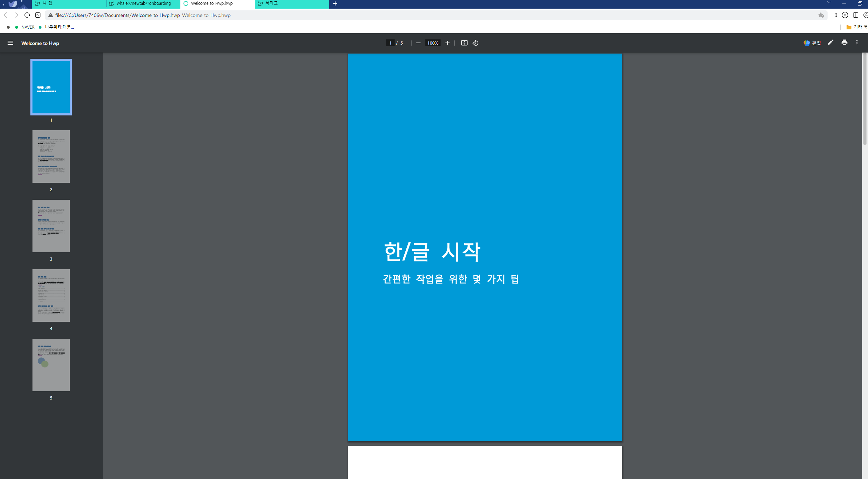868x479 pixels.
Task: Click the fit to page icon
Action: [x=464, y=43]
